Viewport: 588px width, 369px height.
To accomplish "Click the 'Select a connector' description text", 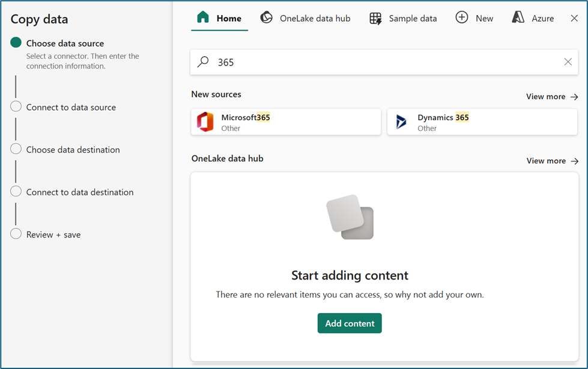I will [x=82, y=61].
